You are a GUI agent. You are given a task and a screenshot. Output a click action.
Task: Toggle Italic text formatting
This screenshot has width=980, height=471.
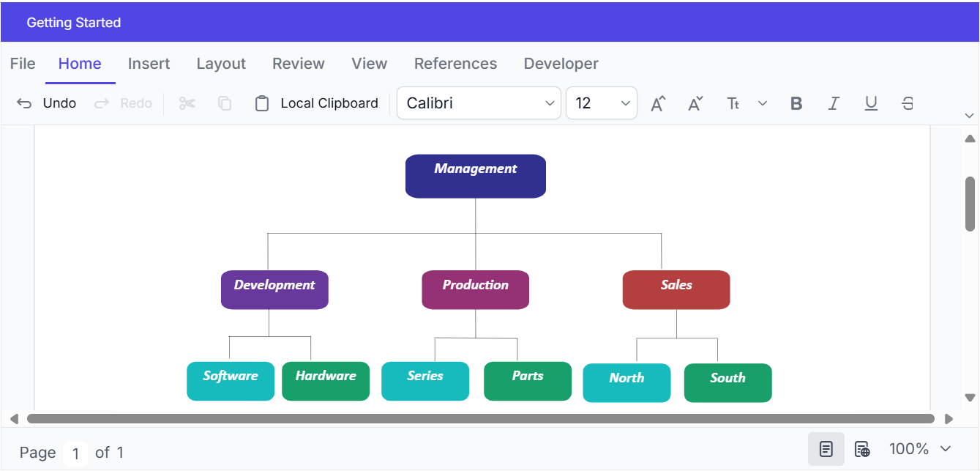pos(833,103)
